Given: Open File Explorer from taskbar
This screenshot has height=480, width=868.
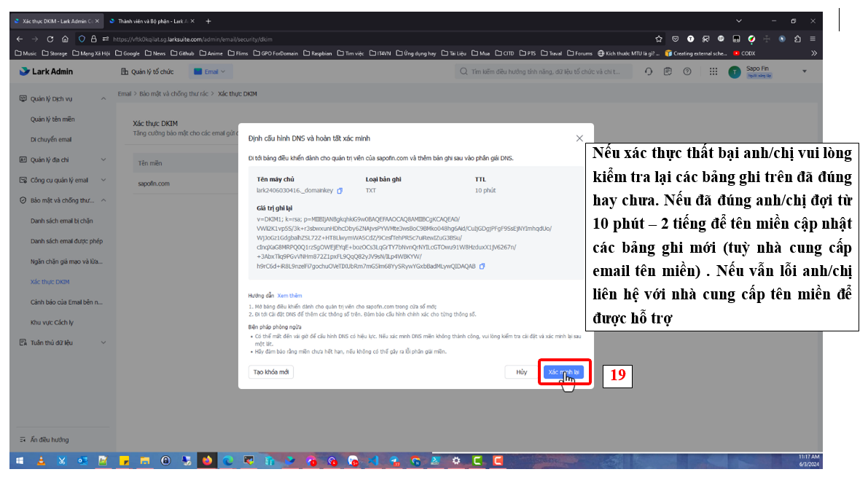Looking at the screenshot, I should pos(144,460).
